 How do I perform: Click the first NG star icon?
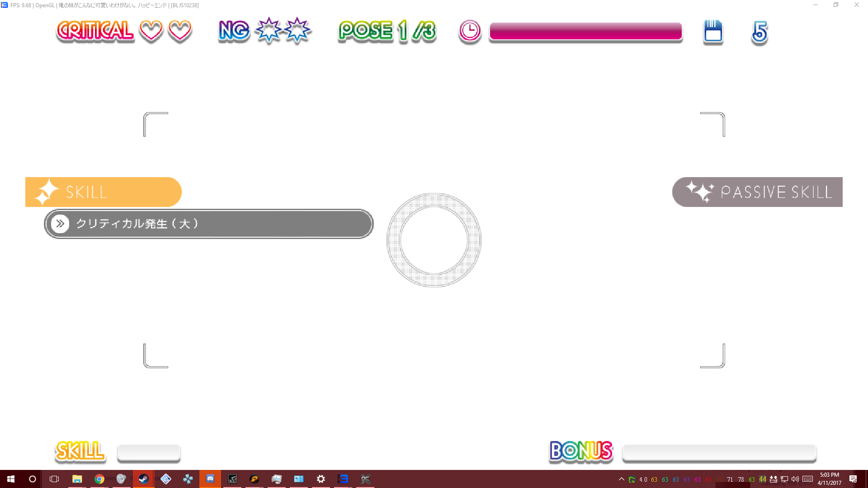269,30
